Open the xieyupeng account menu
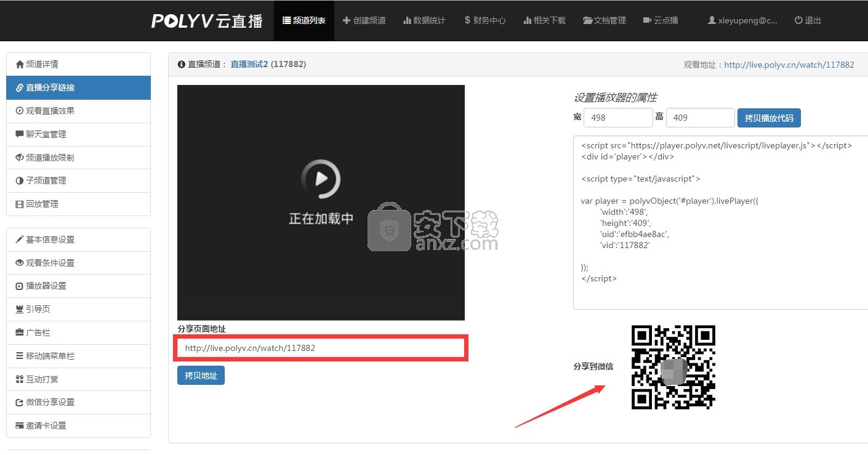This screenshot has width=868, height=455. (742, 20)
